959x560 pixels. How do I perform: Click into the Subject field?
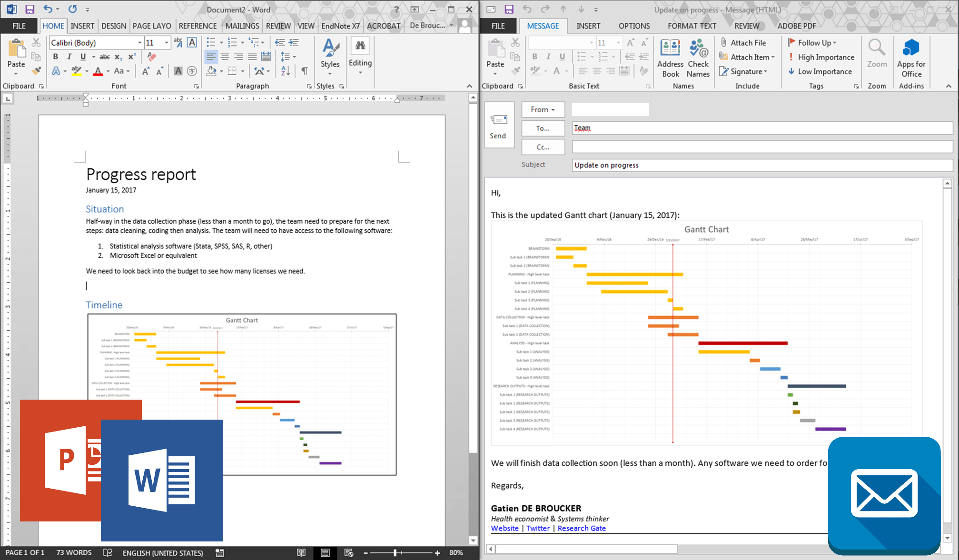click(x=761, y=165)
